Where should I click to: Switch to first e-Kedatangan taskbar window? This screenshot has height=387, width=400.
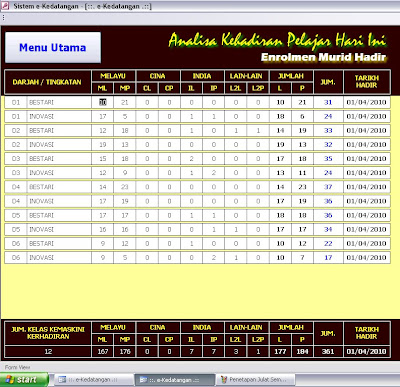click(x=94, y=380)
